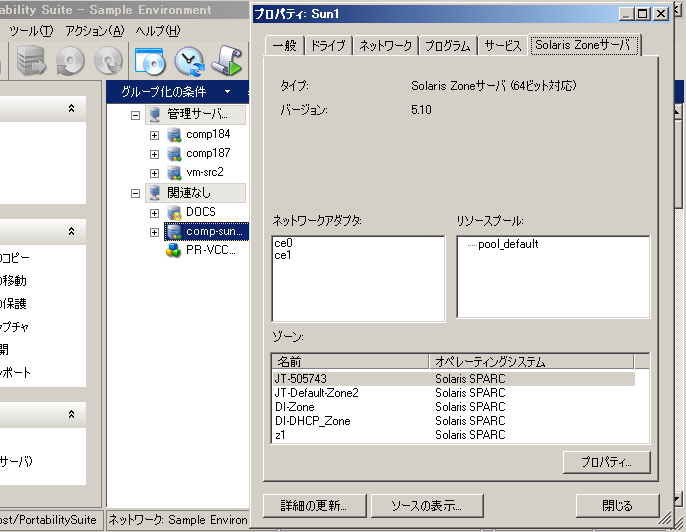Maximize the Sun1 properties dialog
The width and height of the screenshot is (686, 532).
[x=643, y=14]
